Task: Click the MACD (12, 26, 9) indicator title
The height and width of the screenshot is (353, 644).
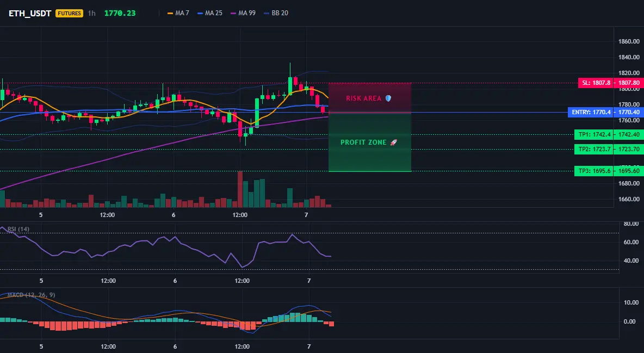Action: point(31,295)
